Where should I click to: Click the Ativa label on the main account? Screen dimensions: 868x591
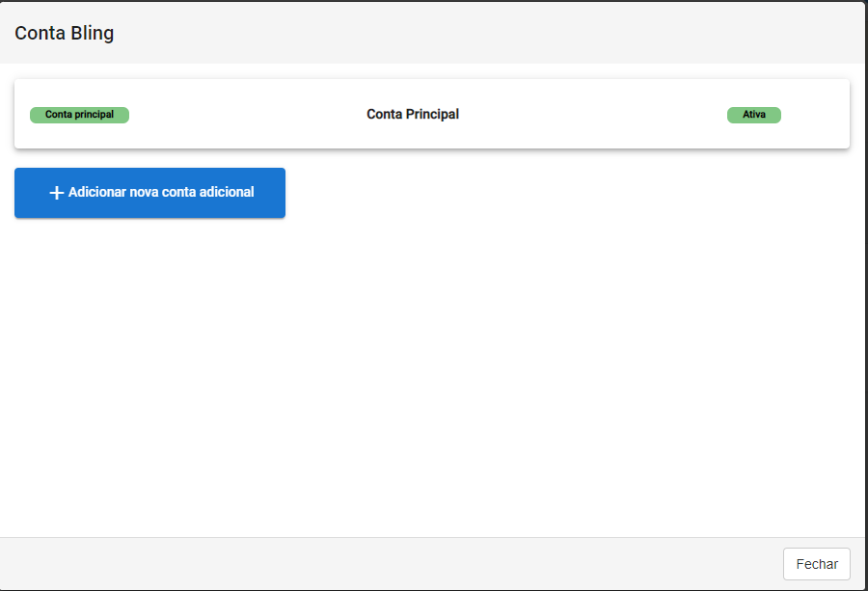click(x=754, y=115)
